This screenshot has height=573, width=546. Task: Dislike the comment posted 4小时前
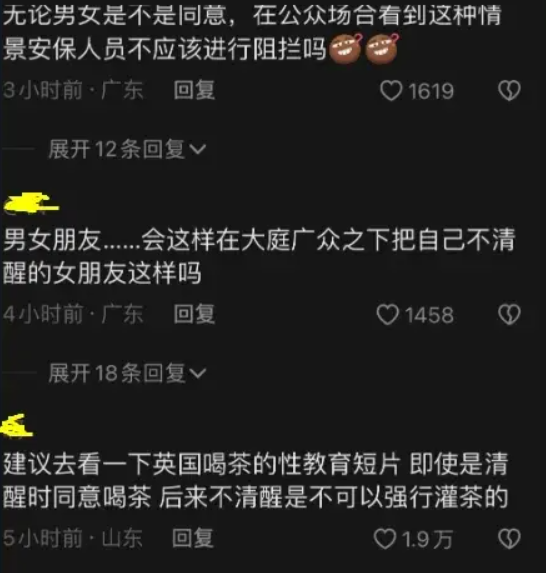509,315
